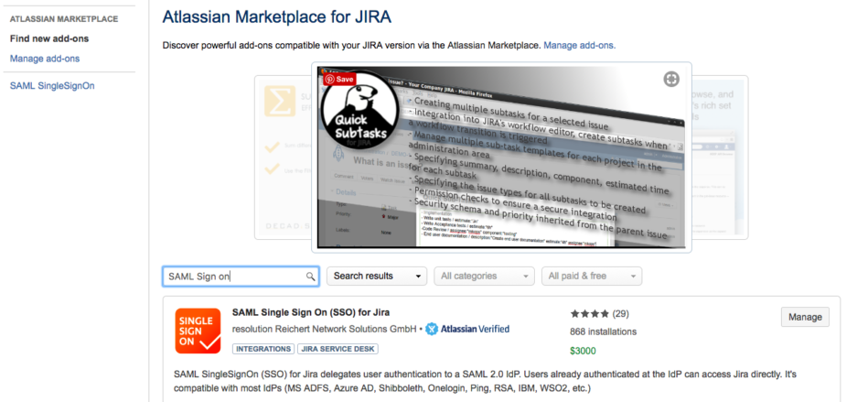Open SAML SingleSignOn sidebar item
Screen dimensions: 868x402
coord(52,86)
